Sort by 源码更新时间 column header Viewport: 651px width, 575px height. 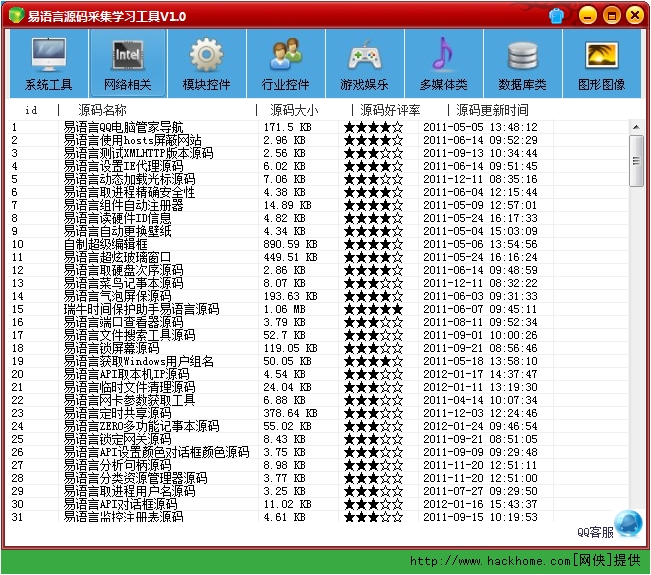pos(492,110)
